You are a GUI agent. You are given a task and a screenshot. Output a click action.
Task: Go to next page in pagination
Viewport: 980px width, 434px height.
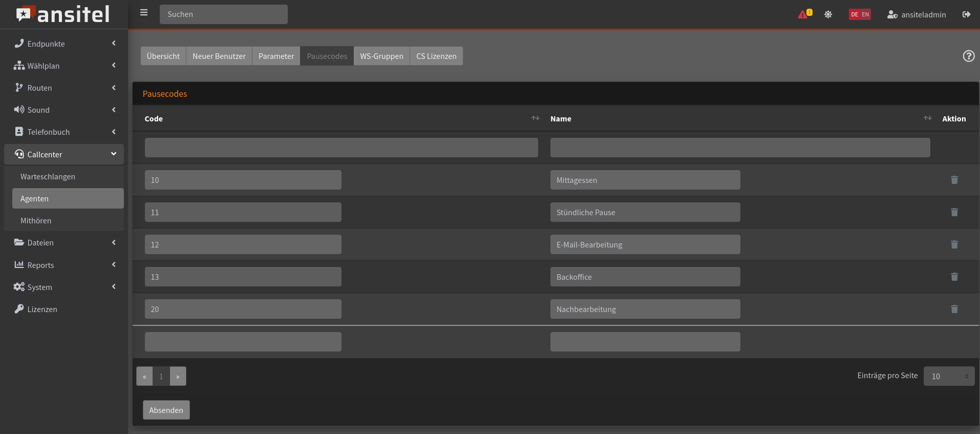178,376
